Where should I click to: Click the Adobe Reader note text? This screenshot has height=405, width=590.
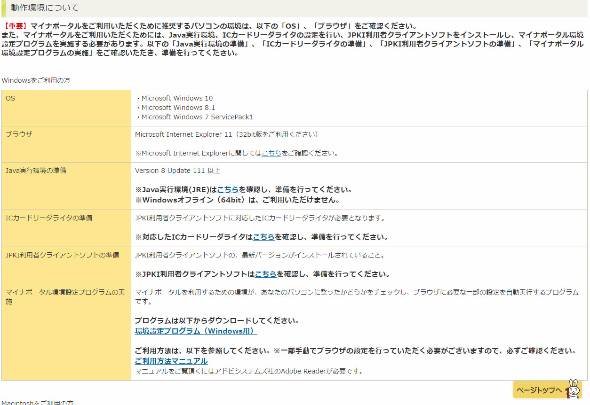[x=249, y=371]
